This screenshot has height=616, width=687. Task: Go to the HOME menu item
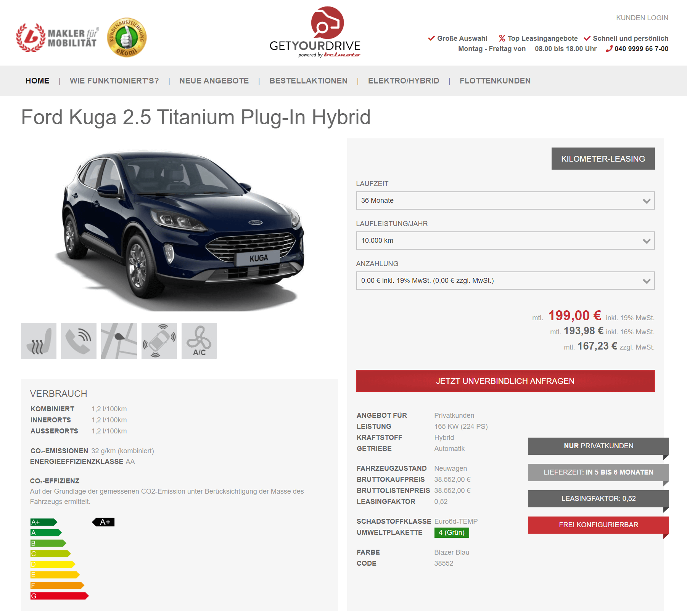(37, 81)
